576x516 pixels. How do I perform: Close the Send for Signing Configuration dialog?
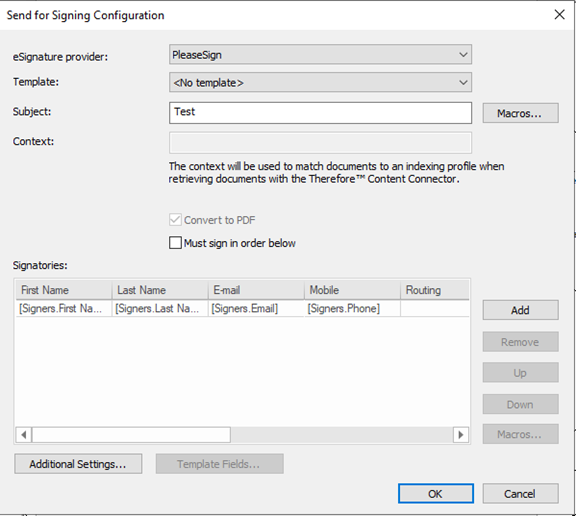[559, 15]
